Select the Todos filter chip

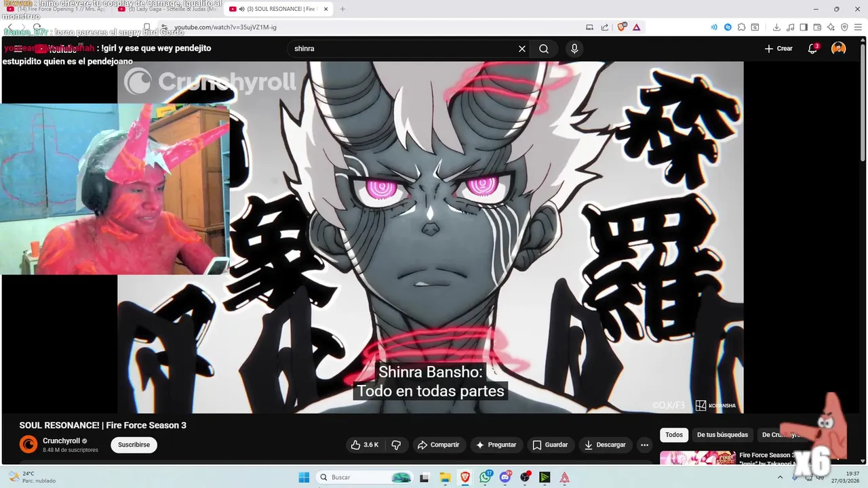point(674,435)
